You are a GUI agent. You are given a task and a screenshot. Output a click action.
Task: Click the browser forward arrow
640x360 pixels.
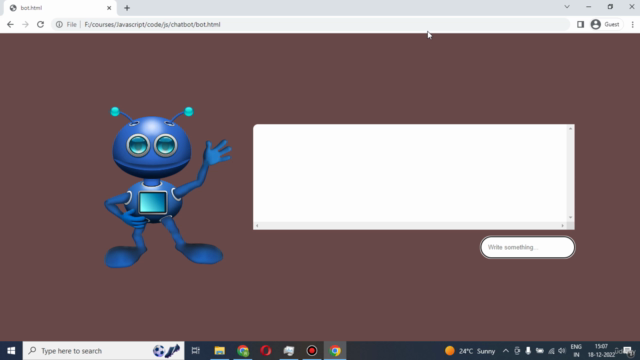[25, 24]
